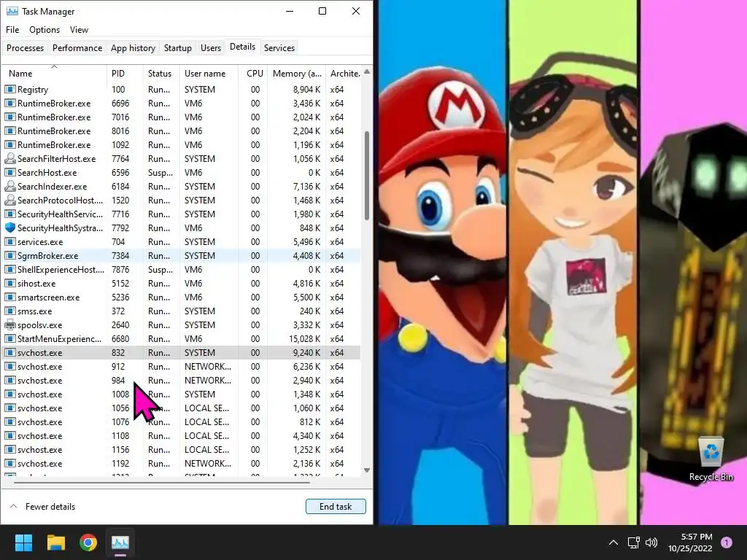Viewport: 747px width, 560px height.
Task: Click the volume speaker tray icon
Action: 651,542
